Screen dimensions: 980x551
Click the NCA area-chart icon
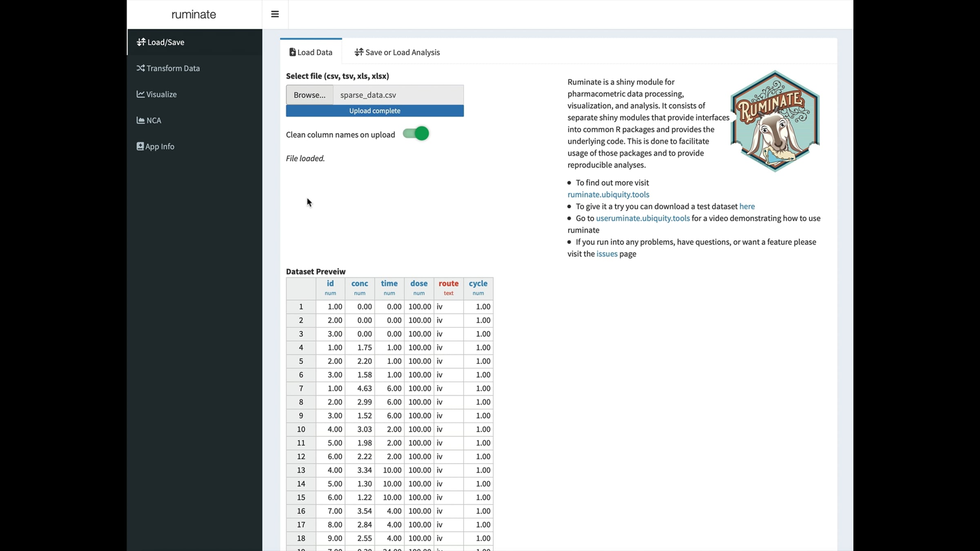click(140, 120)
